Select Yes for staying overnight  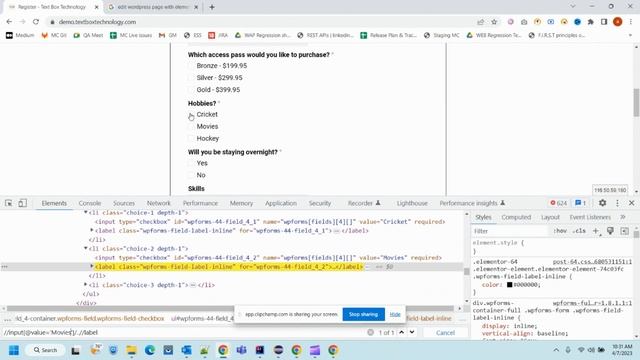point(191,163)
